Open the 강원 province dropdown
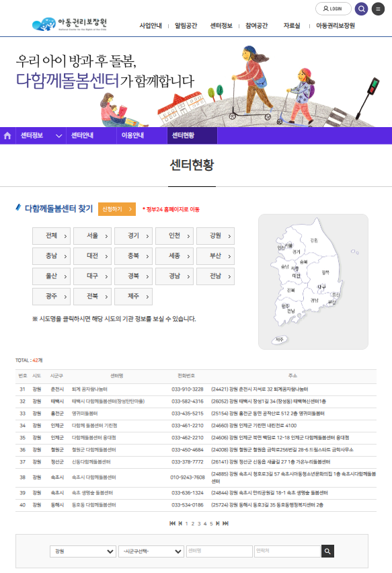Image resolution: width=392 pixels, height=573 pixels. (x=83, y=551)
